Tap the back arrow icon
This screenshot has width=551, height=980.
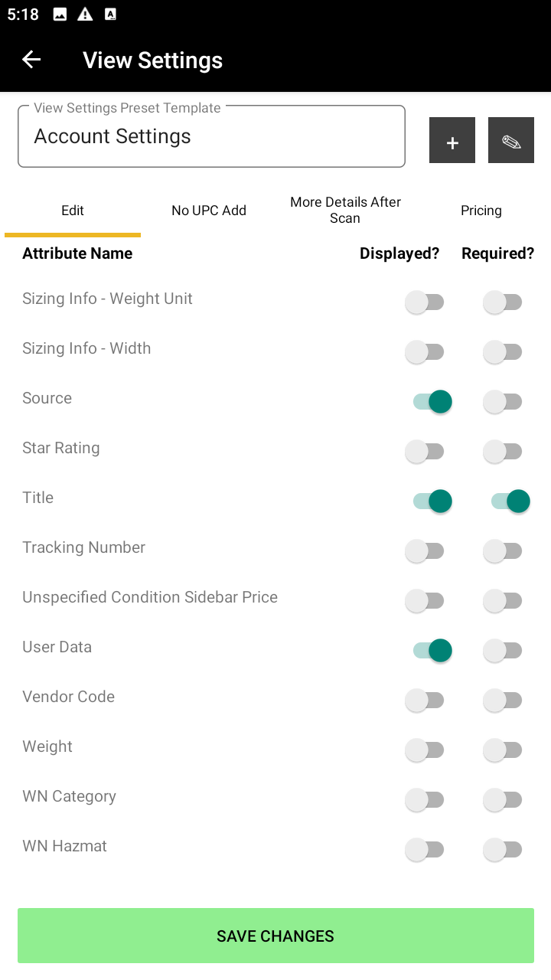tap(31, 60)
